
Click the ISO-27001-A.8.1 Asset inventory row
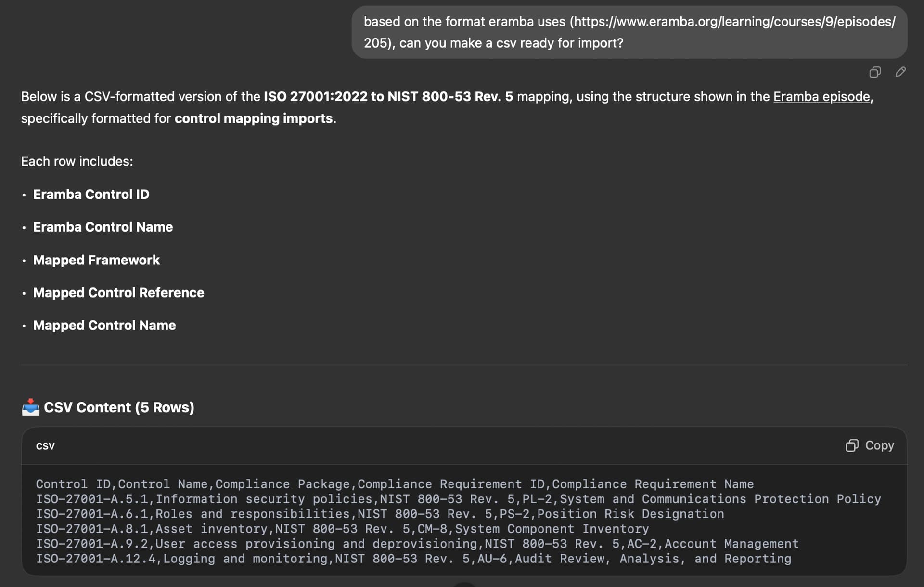(343, 529)
